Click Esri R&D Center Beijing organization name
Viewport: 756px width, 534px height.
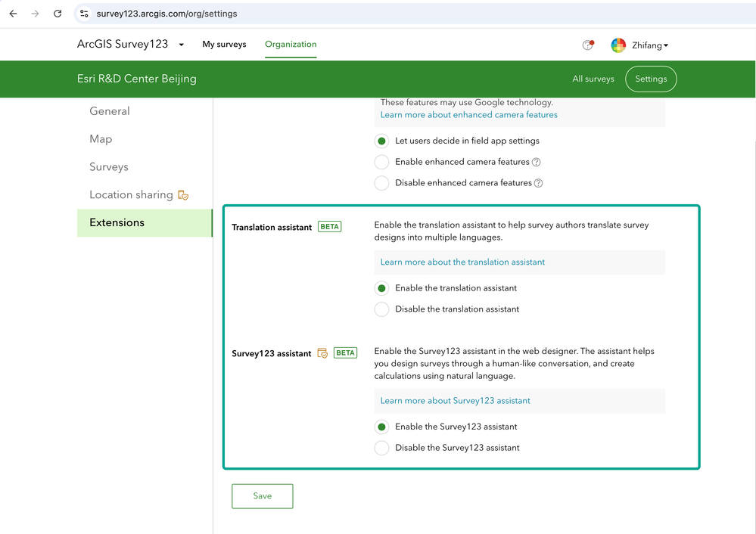(x=137, y=79)
